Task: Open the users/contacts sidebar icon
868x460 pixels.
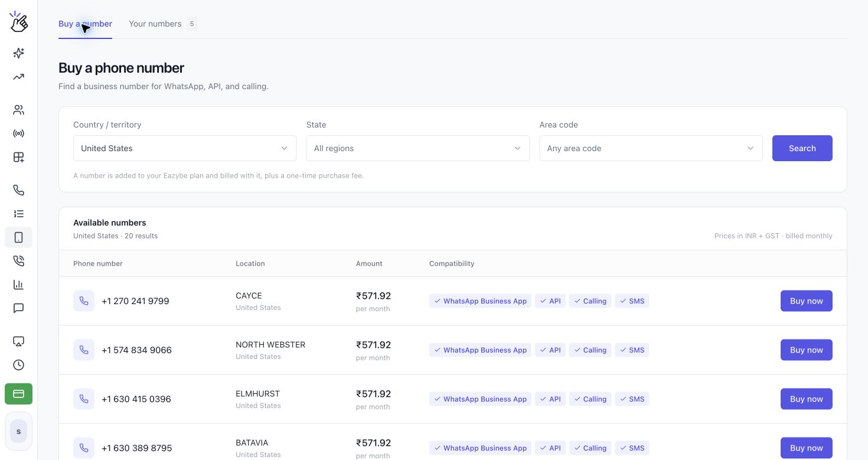Action: pos(19,110)
